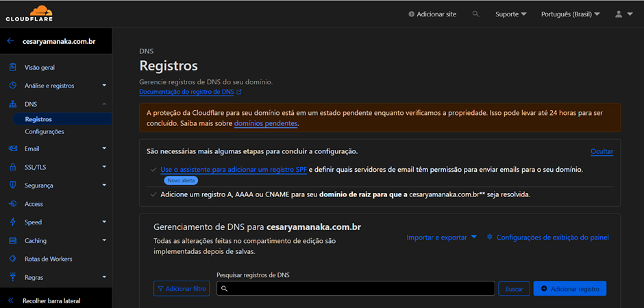
Task: Expand the Speed section arrow
Action: (x=104, y=222)
